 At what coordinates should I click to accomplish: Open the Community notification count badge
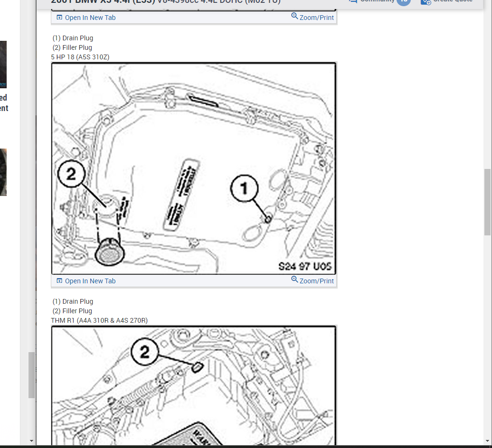pos(404,2)
